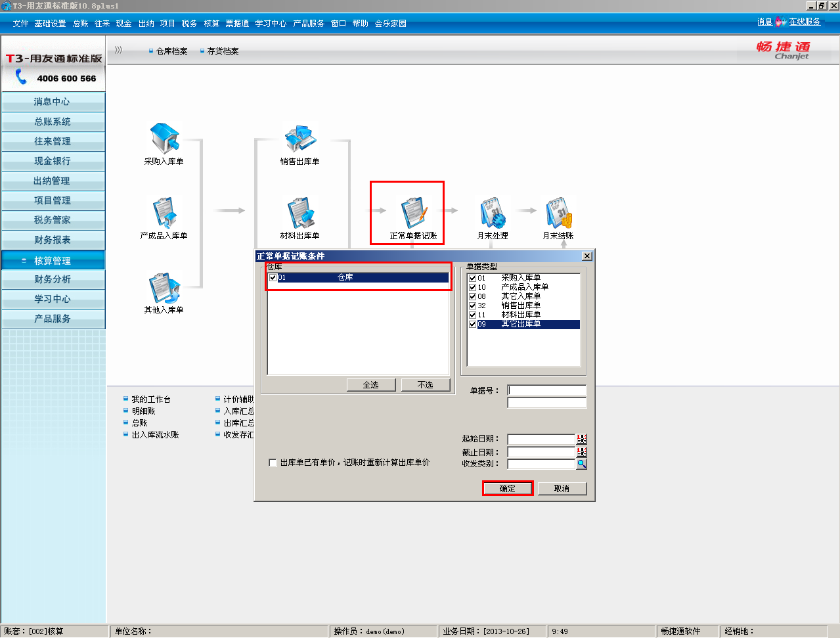The image size is (840, 638).
Task: Open the 税务 menu
Action: point(189,24)
